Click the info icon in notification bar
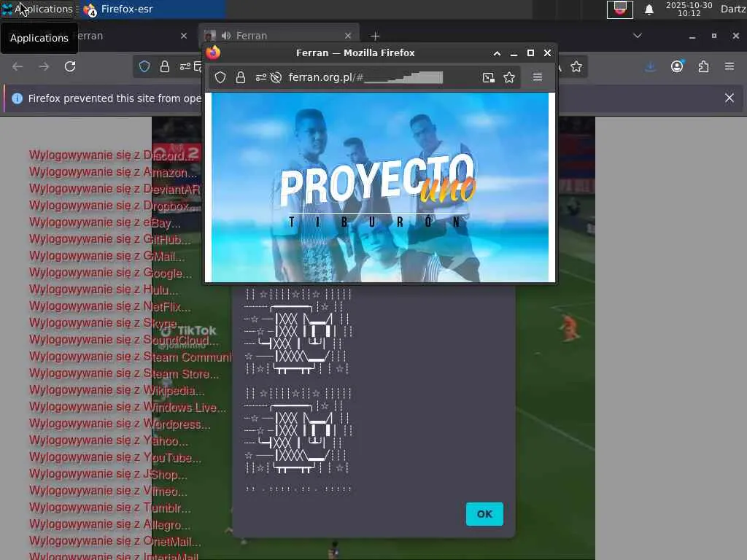The image size is (747, 560). tap(18, 98)
